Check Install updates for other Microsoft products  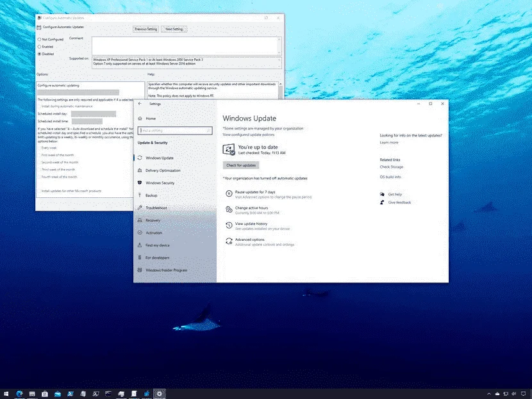(x=39, y=191)
